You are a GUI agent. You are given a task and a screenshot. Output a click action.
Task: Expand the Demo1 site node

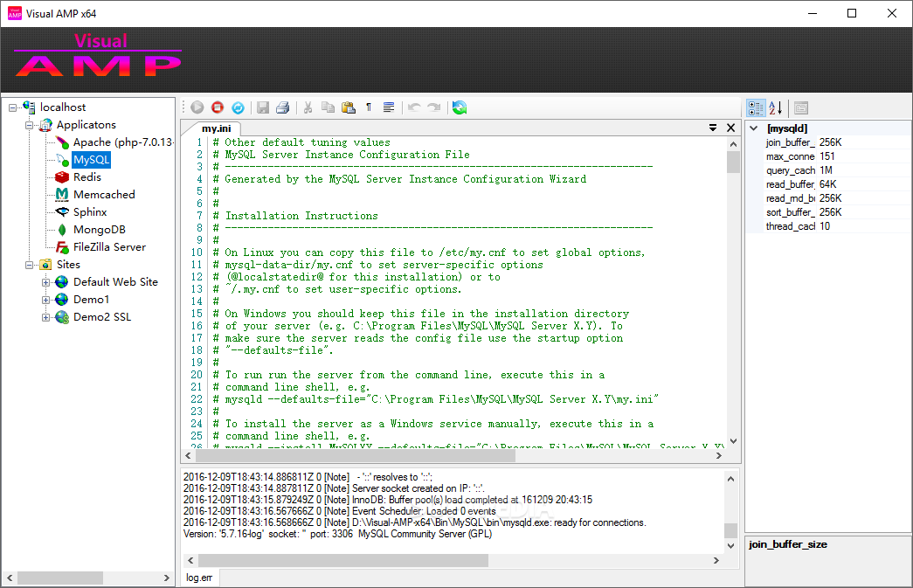(46, 300)
